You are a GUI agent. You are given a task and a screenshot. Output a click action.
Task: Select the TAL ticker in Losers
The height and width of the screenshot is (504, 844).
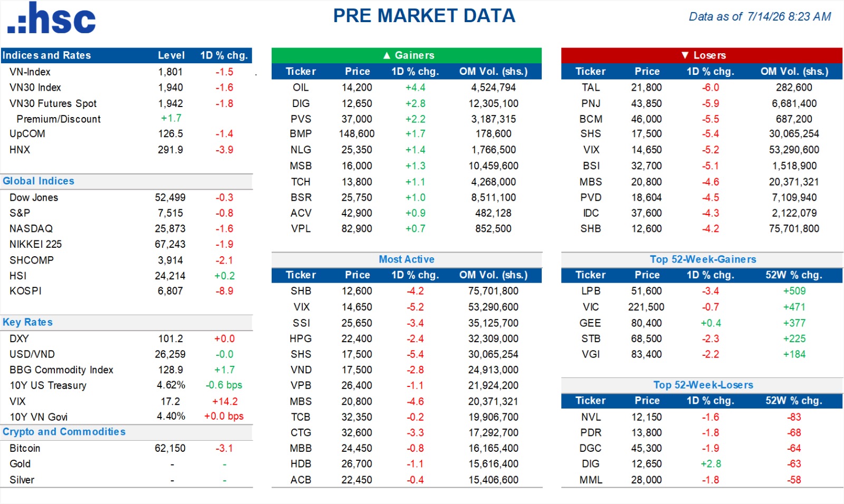pos(591,88)
